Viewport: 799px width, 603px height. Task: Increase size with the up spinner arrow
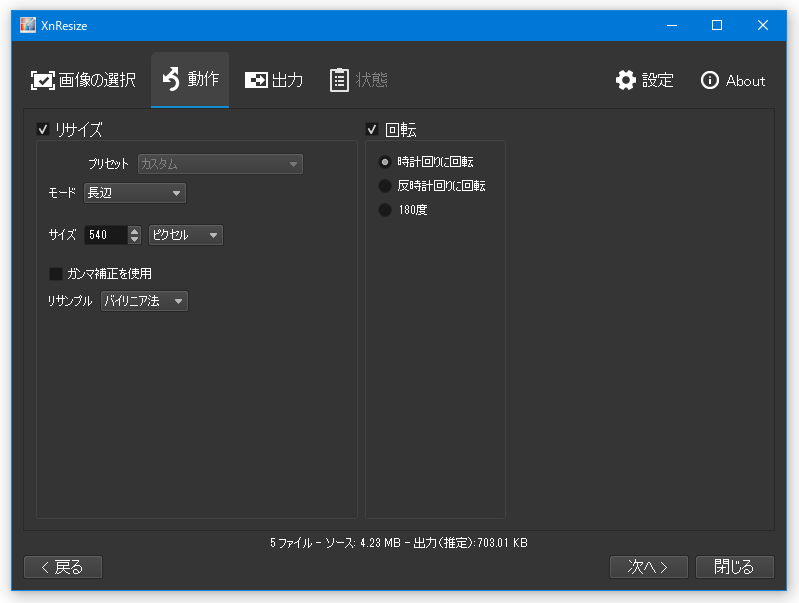(x=135, y=230)
